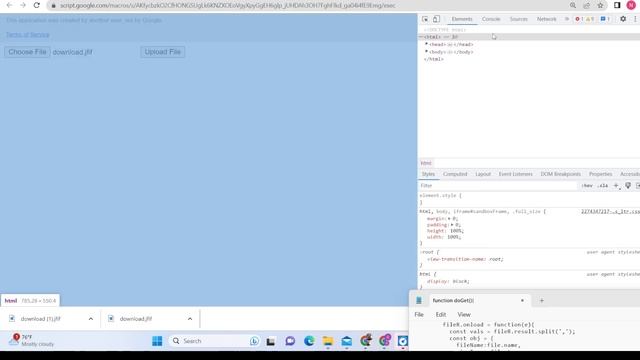
Task: Click the browser Back arrow
Action: (9, 5)
